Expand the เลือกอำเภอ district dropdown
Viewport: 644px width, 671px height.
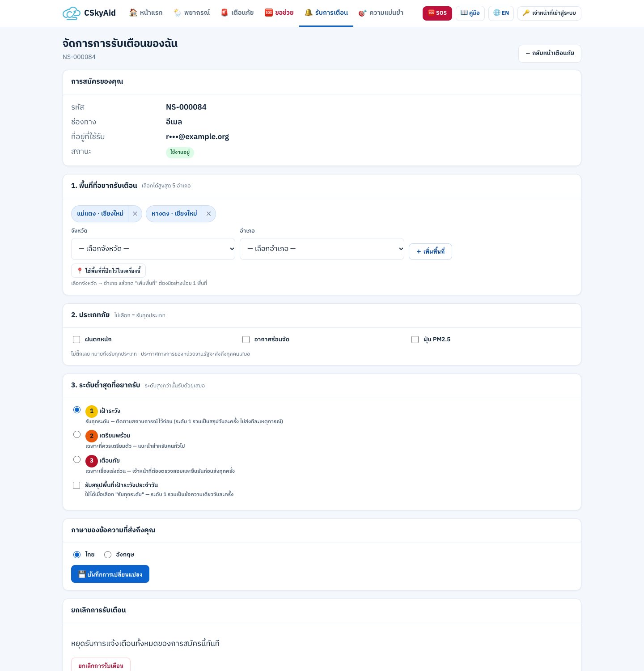[x=322, y=249]
